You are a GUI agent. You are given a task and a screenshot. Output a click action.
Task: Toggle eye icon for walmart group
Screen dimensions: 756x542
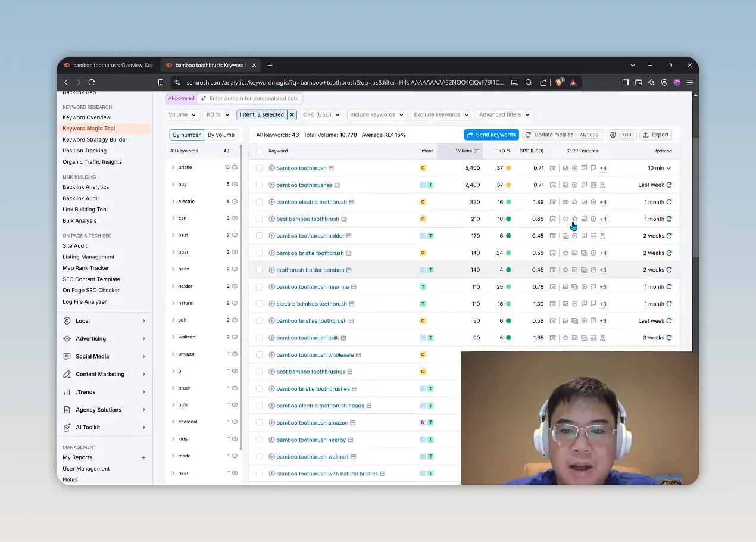click(235, 337)
